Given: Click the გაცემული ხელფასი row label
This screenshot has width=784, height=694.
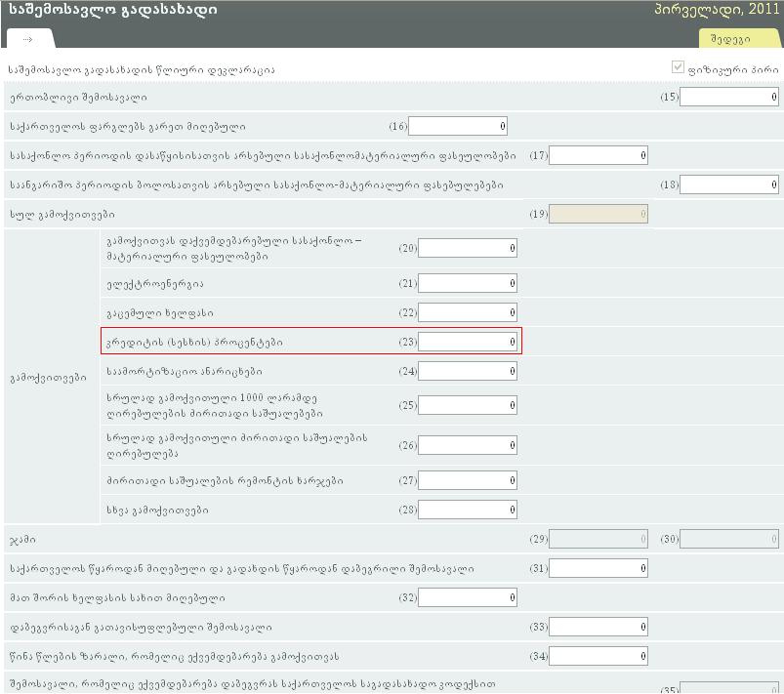Looking at the screenshot, I should [x=160, y=313].
